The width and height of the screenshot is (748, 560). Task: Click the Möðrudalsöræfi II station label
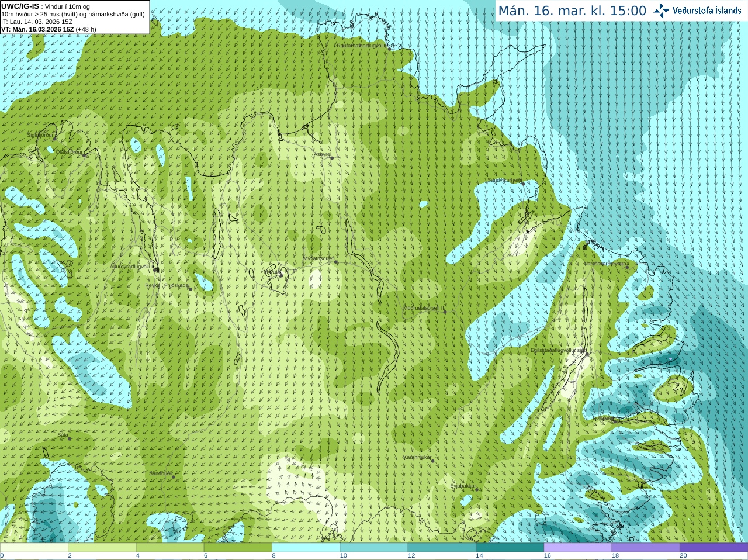tap(424, 308)
